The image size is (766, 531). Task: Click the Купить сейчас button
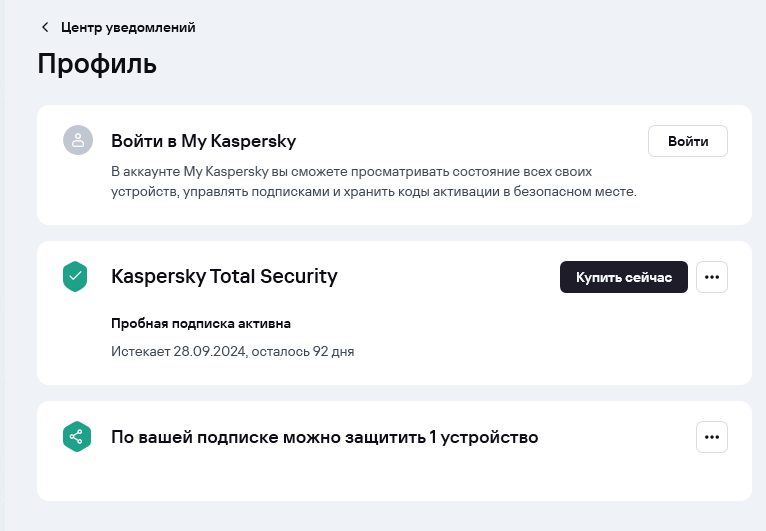point(624,277)
